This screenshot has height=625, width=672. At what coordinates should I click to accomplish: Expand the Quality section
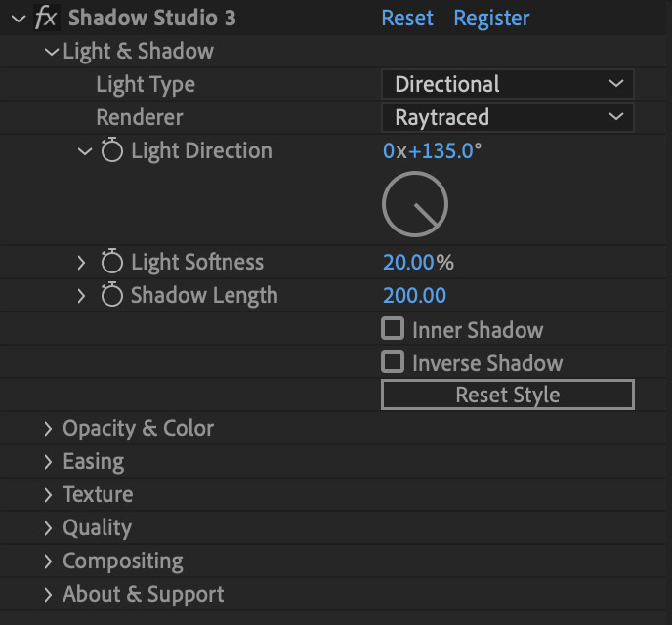click(48, 528)
